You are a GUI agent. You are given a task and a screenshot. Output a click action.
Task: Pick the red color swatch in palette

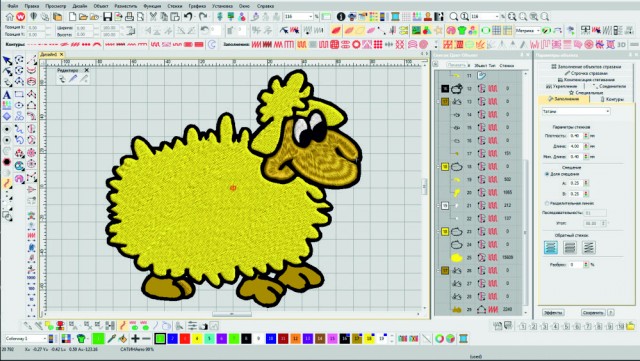click(x=185, y=338)
